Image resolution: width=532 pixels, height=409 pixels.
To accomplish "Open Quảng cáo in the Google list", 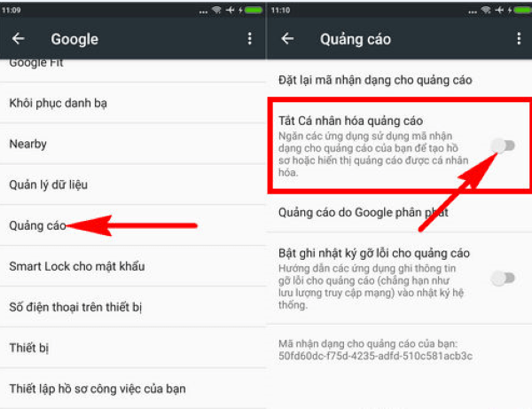I will (36, 225).
